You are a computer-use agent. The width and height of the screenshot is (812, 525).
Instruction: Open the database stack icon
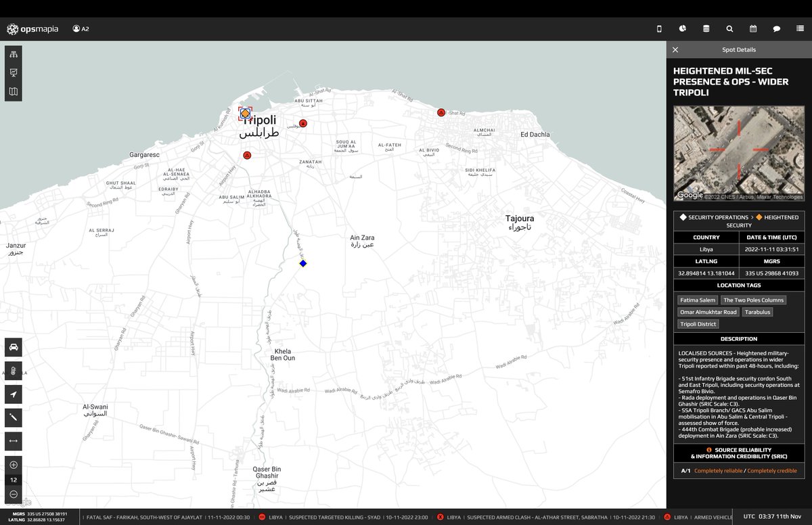706,29
